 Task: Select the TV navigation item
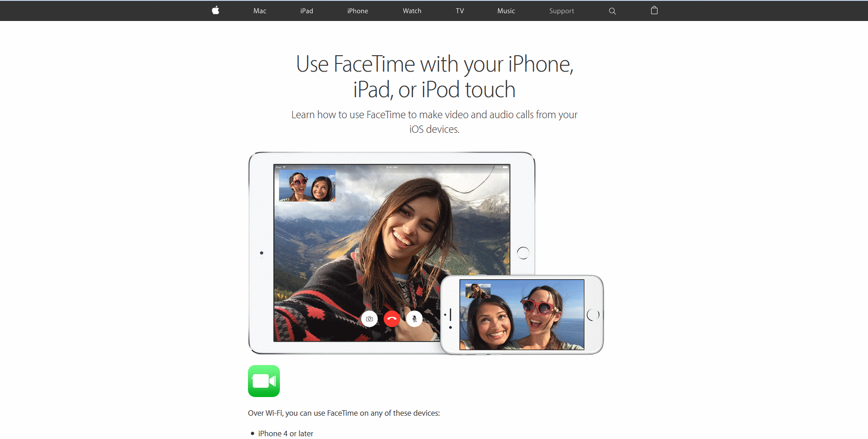(459, 10)
